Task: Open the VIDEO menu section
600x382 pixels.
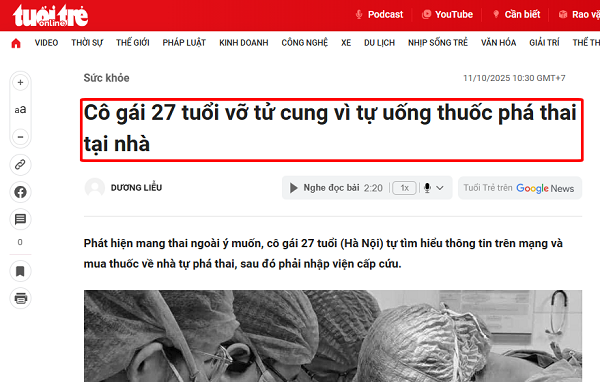Action: tap(46, 43)
